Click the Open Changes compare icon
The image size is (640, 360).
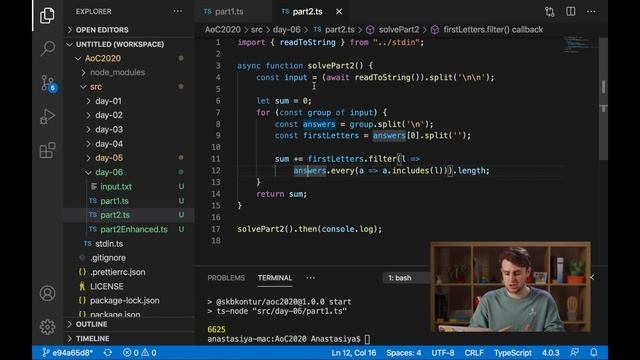pos(549,12)
